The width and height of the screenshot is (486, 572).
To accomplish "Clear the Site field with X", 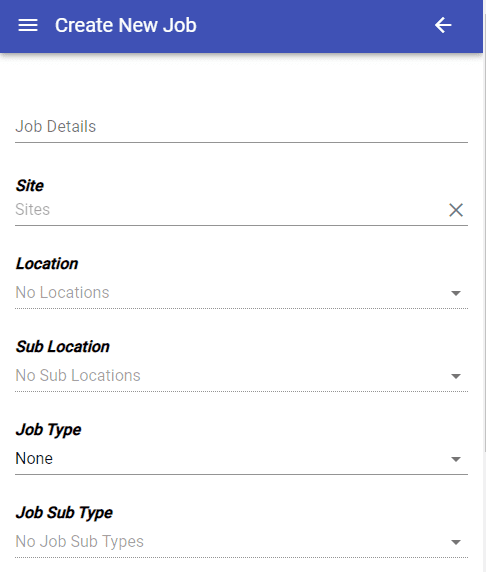I will pyautogui.click(x=456, y=210).
